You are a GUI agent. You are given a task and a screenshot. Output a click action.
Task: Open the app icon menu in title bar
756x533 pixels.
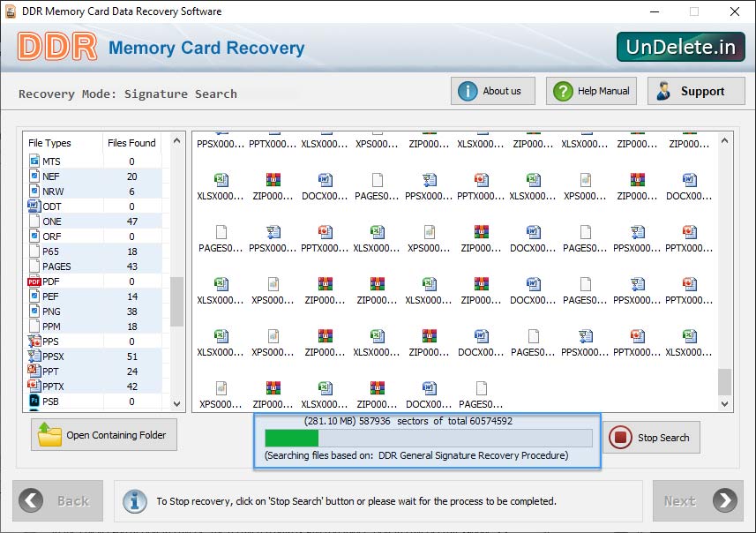tap(10, 11)
